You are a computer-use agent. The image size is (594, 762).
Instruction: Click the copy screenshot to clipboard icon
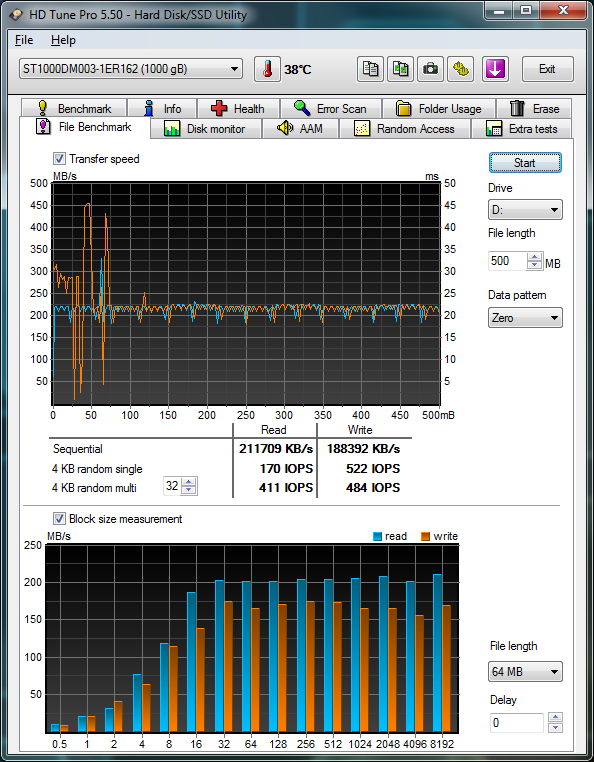point(401,69)
